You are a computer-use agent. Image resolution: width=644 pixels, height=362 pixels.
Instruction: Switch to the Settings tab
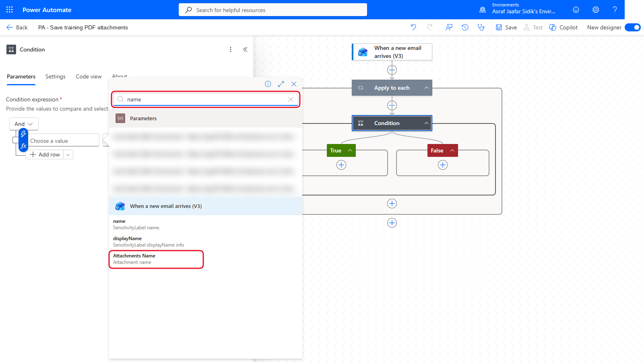(x=56, y=76)
